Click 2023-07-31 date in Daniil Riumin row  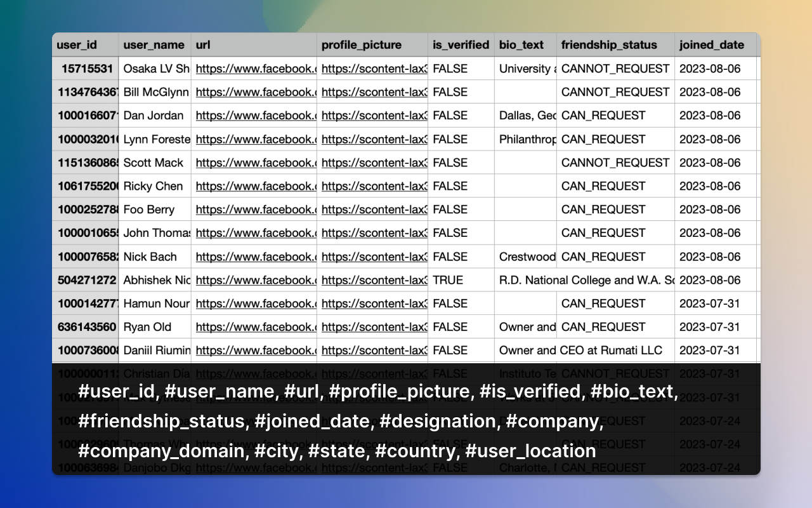click(x=716, y=351)
